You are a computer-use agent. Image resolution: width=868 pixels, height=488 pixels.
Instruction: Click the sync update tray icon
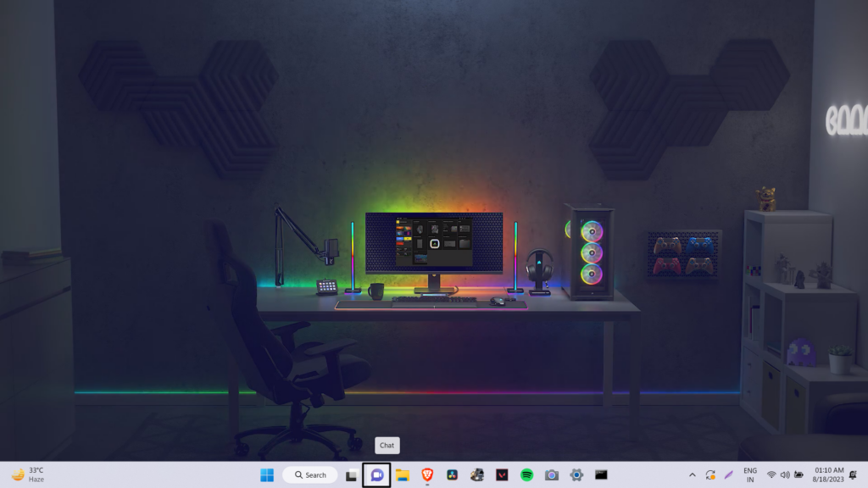(710, 475)
